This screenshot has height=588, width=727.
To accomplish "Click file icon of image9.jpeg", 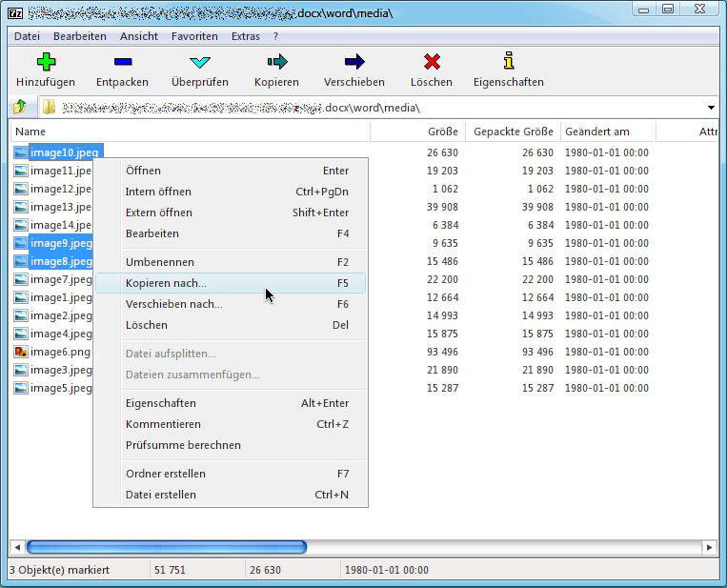I will [x=20, y=243].
